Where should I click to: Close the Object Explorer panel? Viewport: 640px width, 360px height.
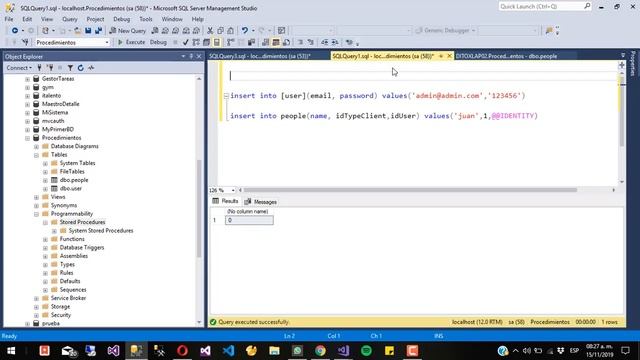(199, 56)
